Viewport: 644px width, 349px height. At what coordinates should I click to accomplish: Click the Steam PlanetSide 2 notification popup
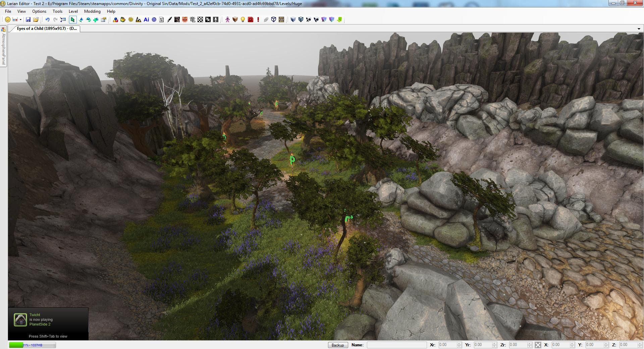[48, 323]
